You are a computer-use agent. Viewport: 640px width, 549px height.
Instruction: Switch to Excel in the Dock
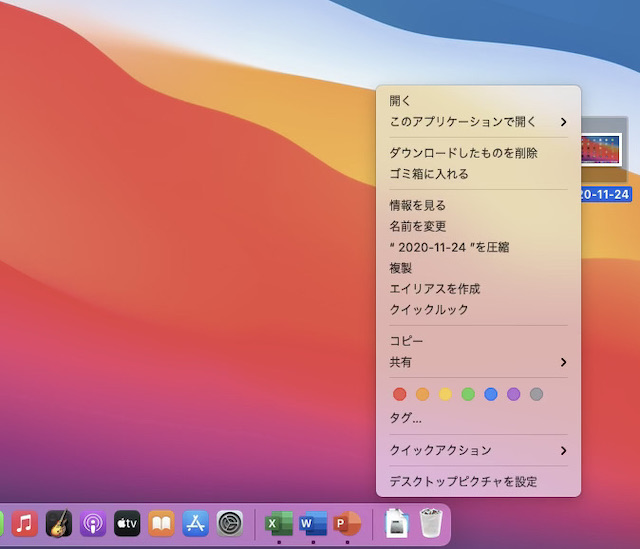tap(279, 523)
